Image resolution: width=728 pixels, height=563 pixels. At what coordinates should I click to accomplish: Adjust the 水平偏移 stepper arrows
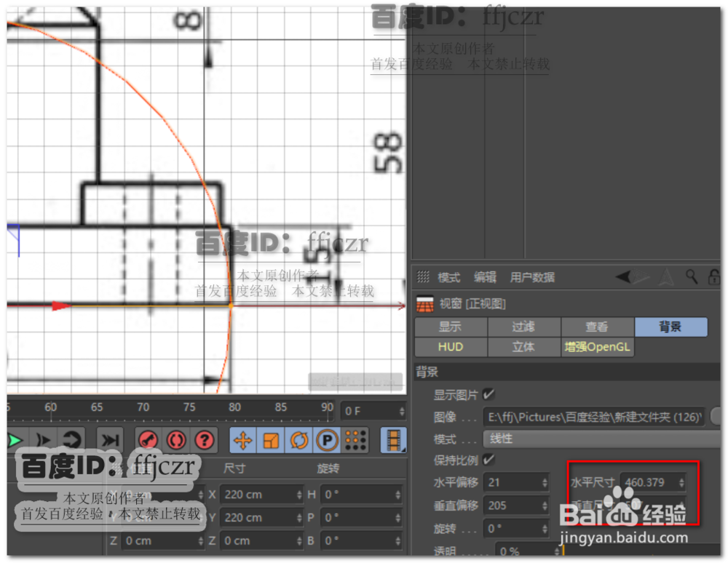(x=545, y=482)
